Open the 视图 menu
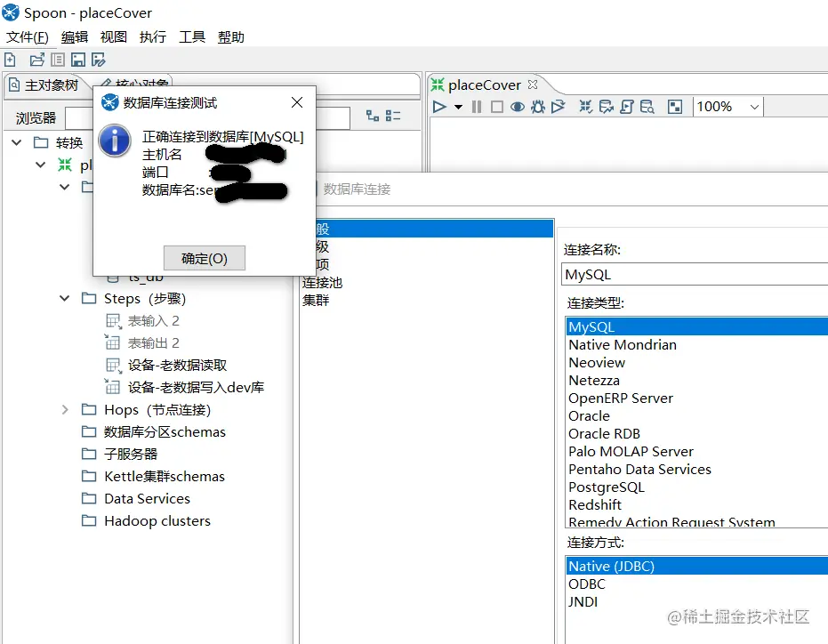Viewport: 828px width, 644px height. tap(114, 37)
